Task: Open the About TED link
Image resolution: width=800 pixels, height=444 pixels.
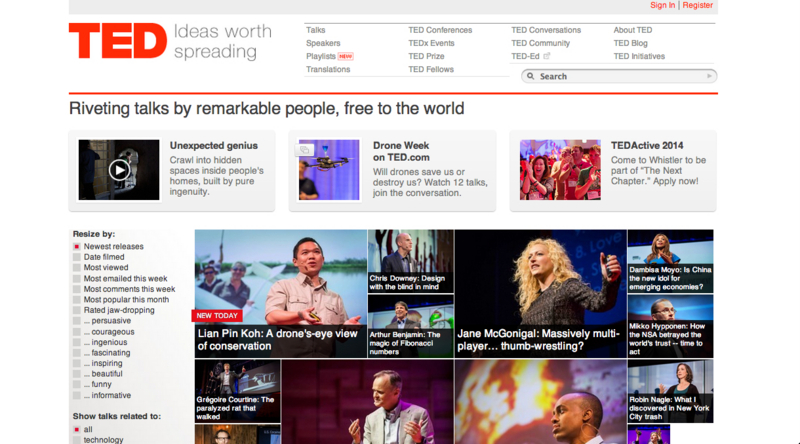Action: point(633,30)
